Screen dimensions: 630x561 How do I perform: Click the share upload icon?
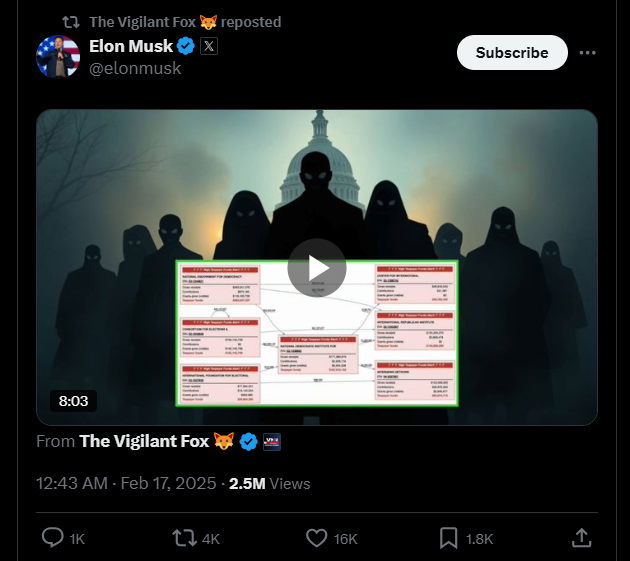[x=581, y=538]
